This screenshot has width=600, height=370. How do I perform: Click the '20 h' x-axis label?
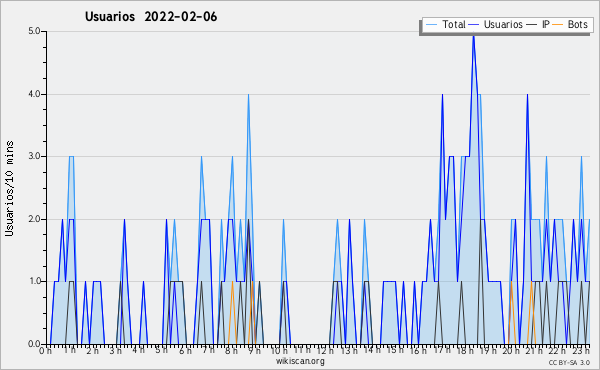coord(512,351)
